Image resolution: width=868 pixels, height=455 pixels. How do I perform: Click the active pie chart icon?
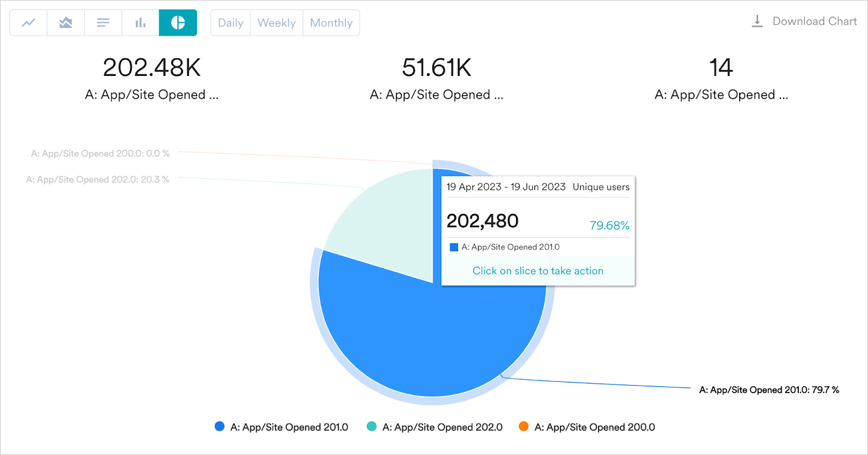pyautogui.click(x=178, y=23)
